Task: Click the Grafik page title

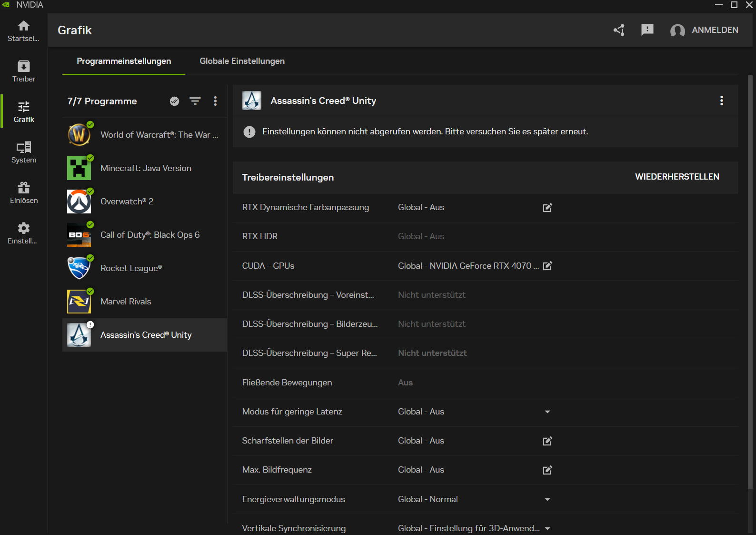Action: click(75, 30)
